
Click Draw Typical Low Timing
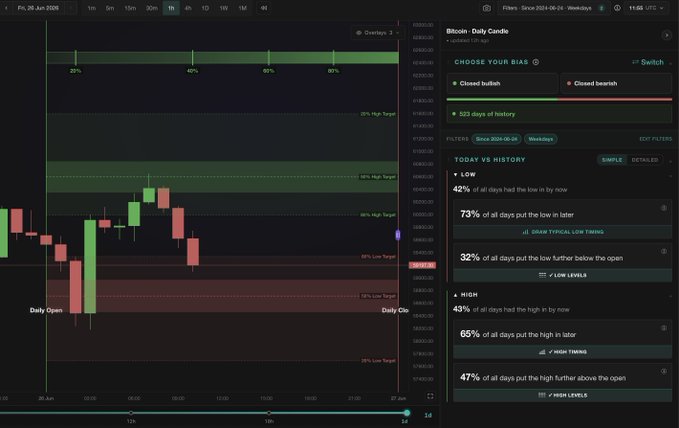point(563,232)
